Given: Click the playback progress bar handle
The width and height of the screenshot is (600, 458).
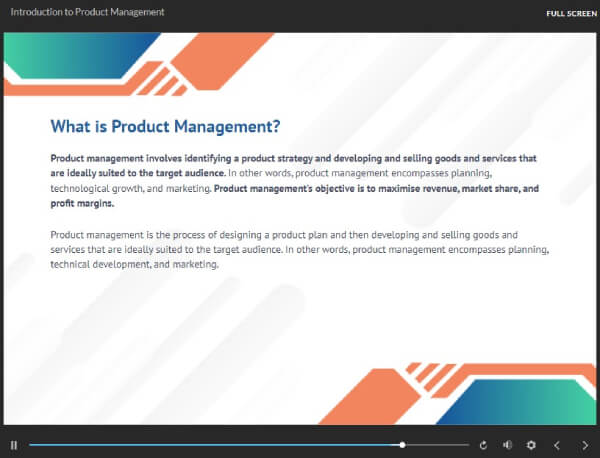Looking at the screenshot, I should 402,445.
